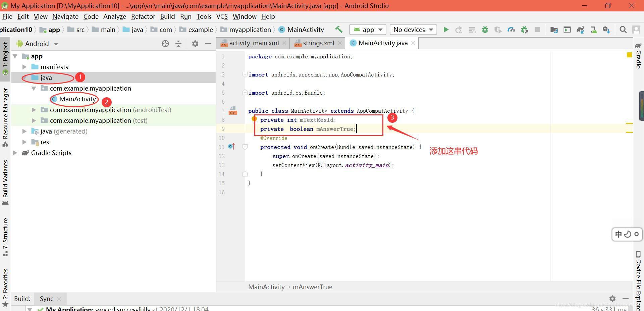Select MainActivity in the project tree
This screenshot has width=644, height=311.
point(77,99)
